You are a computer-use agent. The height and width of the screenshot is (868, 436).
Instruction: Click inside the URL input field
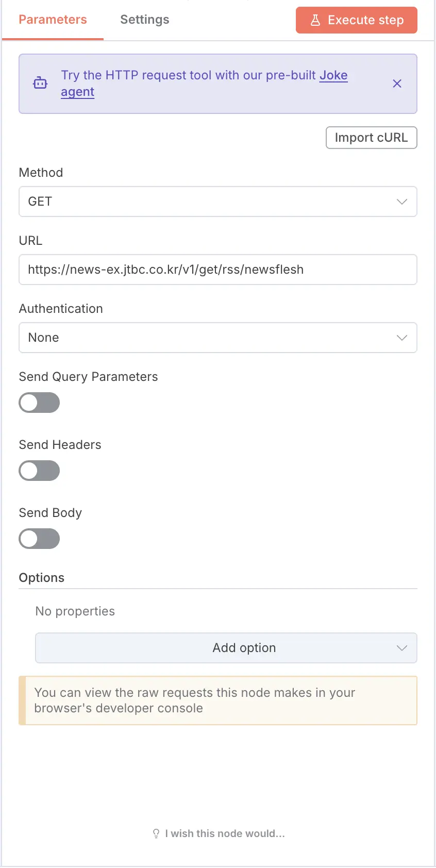[218, 270]
